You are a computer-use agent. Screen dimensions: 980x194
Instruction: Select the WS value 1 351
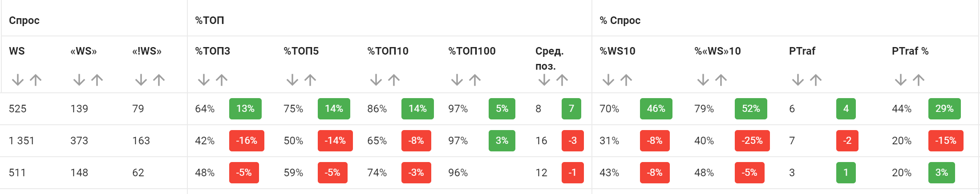coord(21,141)
